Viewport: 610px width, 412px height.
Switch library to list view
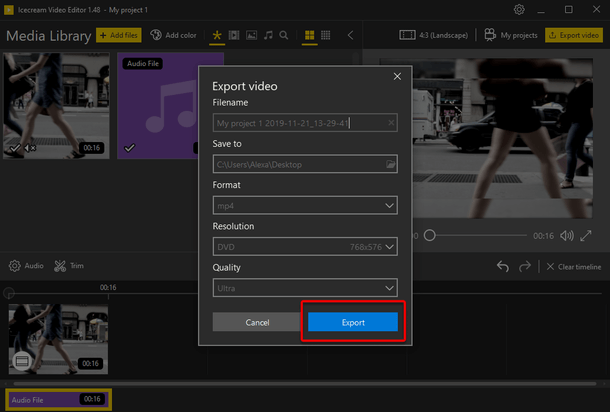(x=326, y=35)
